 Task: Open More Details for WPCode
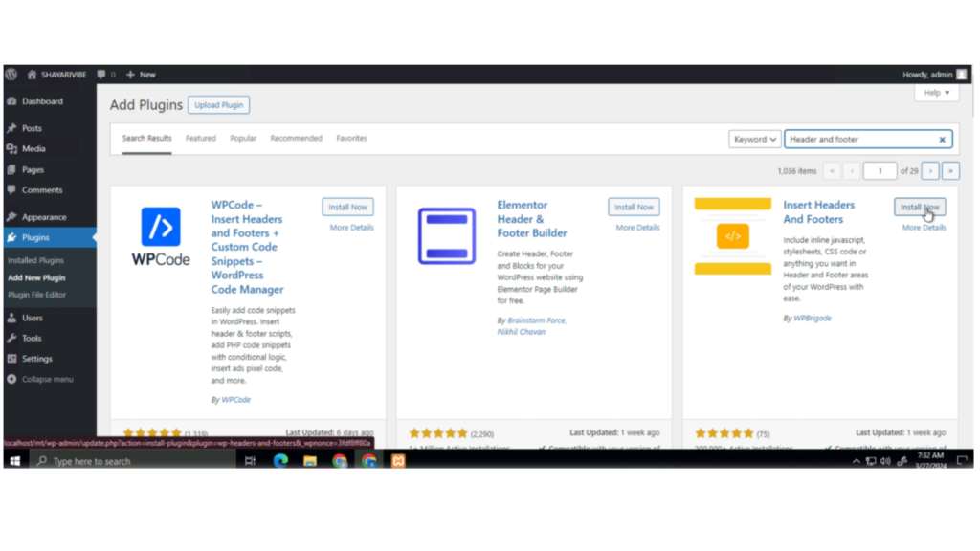tap(352, 228)
